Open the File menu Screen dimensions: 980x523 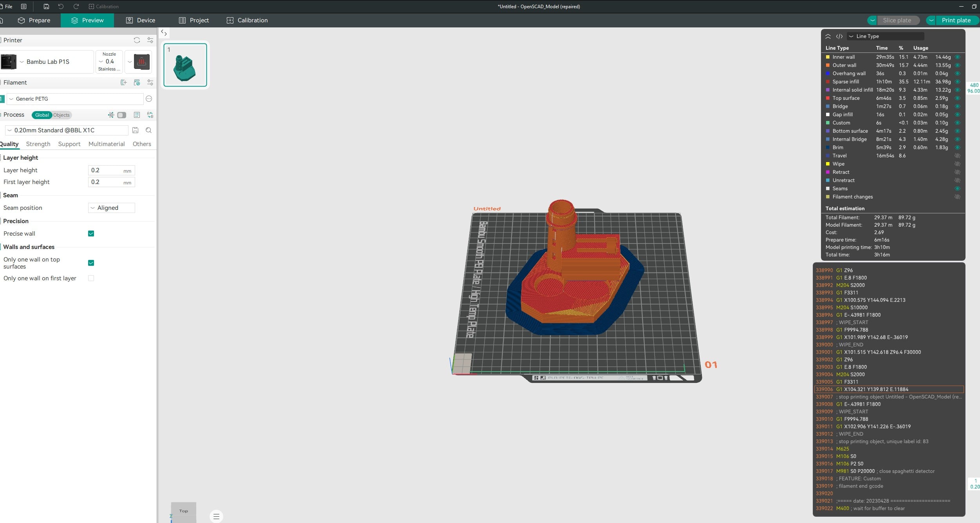7,6
